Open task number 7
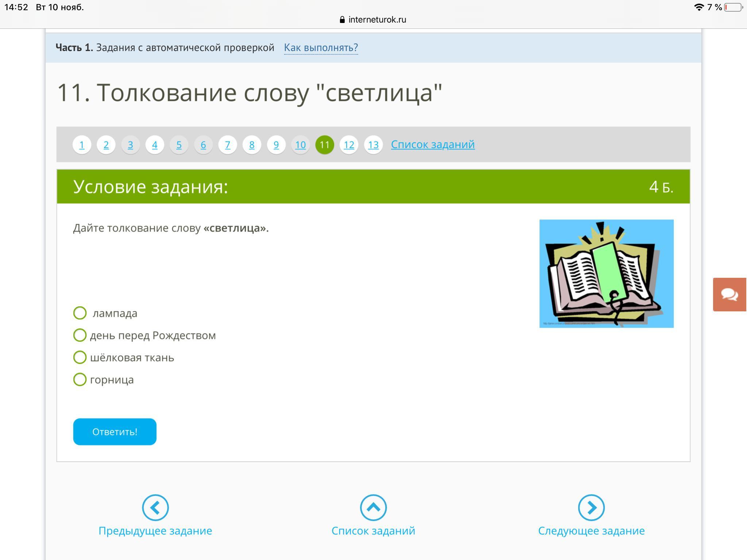This screenshot has height=560, width=747. (227, 145)
